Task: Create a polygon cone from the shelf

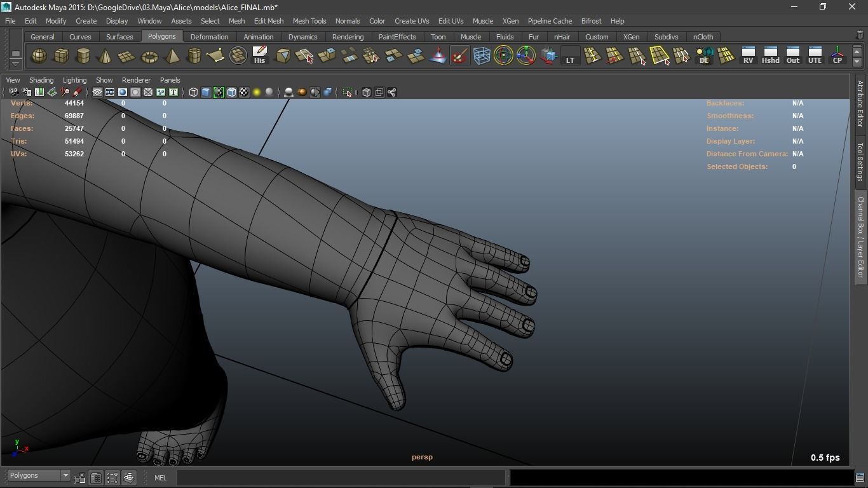Action: (105, 56)
